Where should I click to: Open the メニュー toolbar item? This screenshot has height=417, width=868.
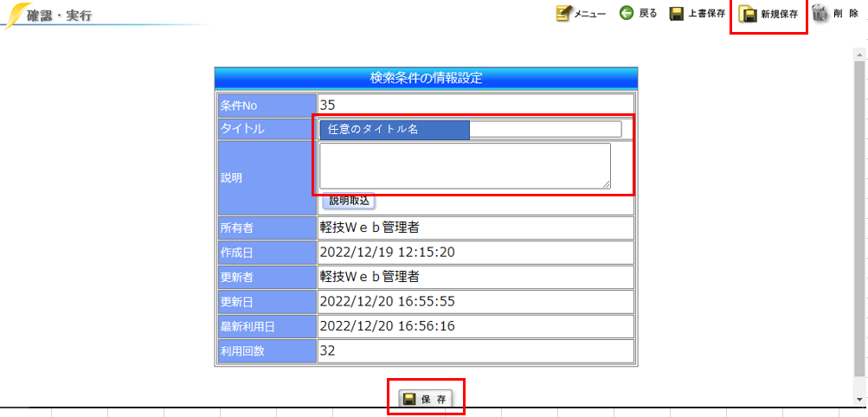click(x=581, y=14)
